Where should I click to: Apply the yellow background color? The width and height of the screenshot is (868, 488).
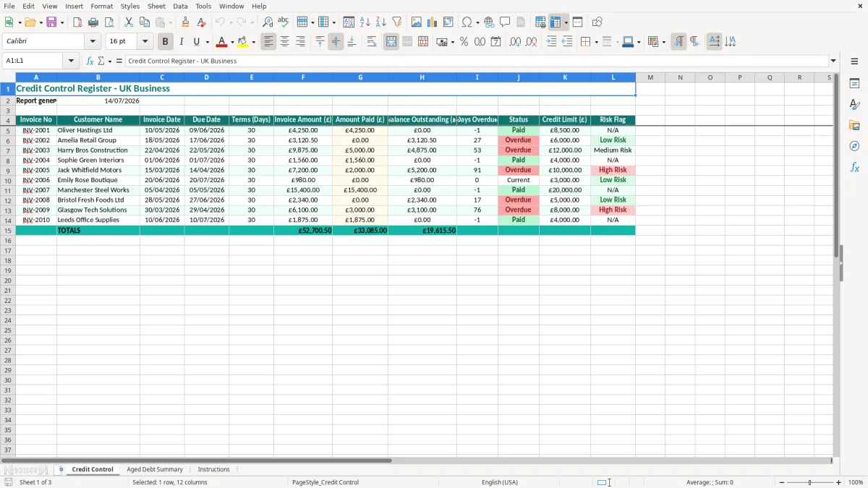(243, 42)
